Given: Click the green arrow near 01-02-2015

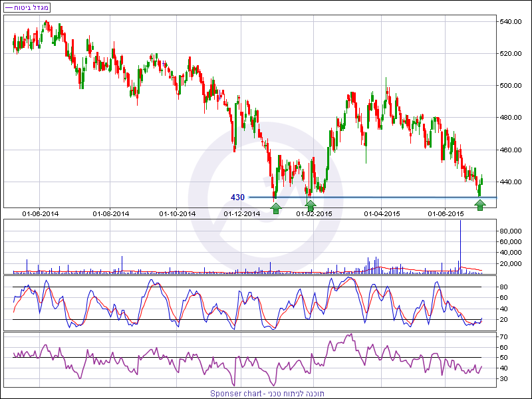Looking at the screenshot, I should click(310, 206).
